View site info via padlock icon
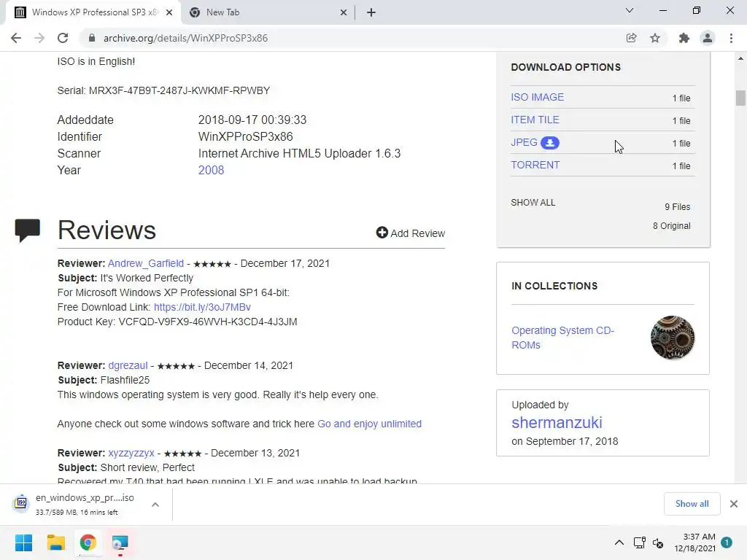 point(92,38)
